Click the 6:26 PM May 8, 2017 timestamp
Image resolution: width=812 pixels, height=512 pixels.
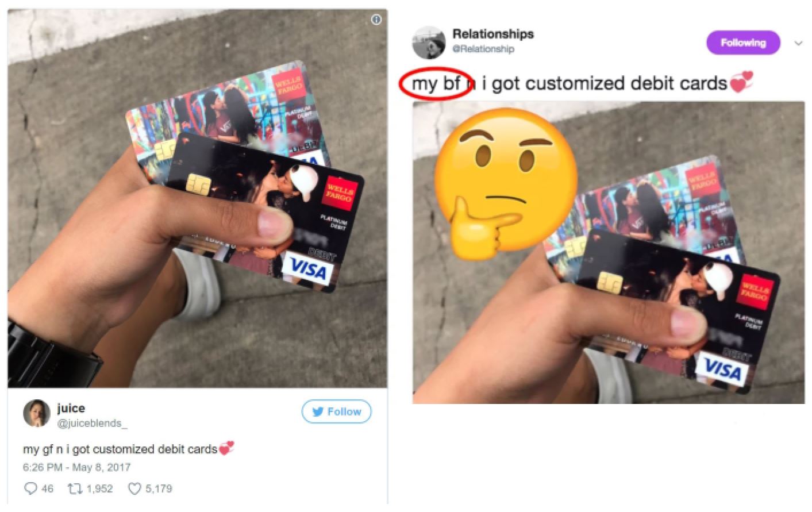(x=76, y=467)
